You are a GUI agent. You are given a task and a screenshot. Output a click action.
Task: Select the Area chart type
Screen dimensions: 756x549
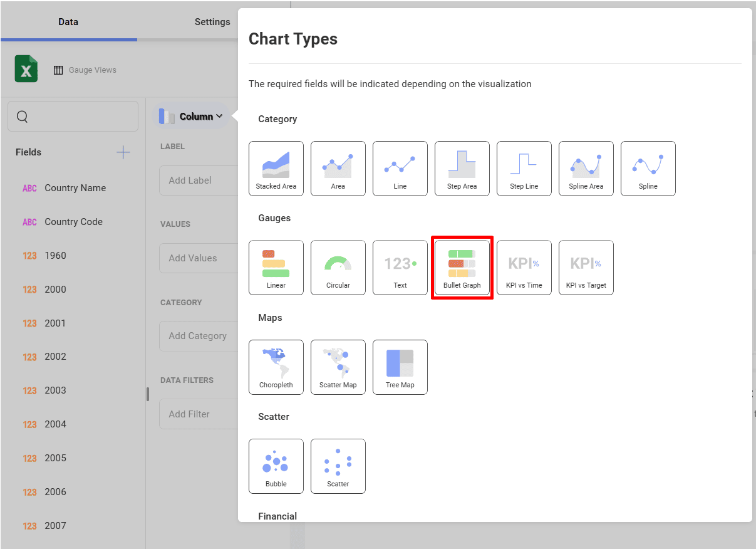pos(338,169)
